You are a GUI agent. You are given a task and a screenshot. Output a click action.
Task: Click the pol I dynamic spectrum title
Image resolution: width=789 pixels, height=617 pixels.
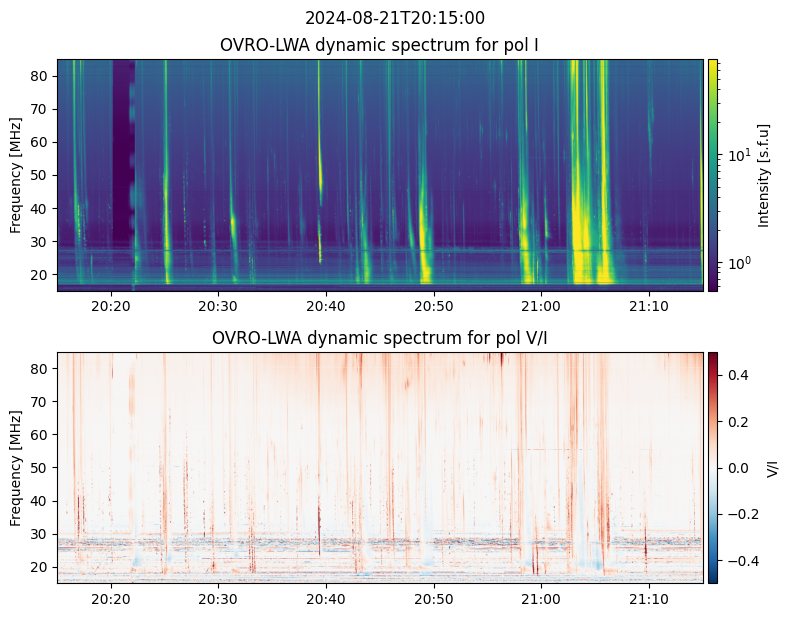(x=379, y=45)
